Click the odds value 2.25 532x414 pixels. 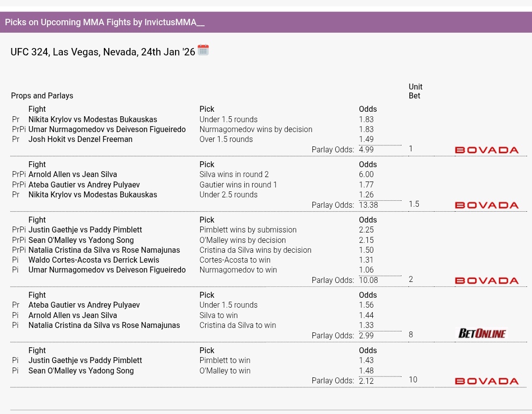(x=366, y=230)
